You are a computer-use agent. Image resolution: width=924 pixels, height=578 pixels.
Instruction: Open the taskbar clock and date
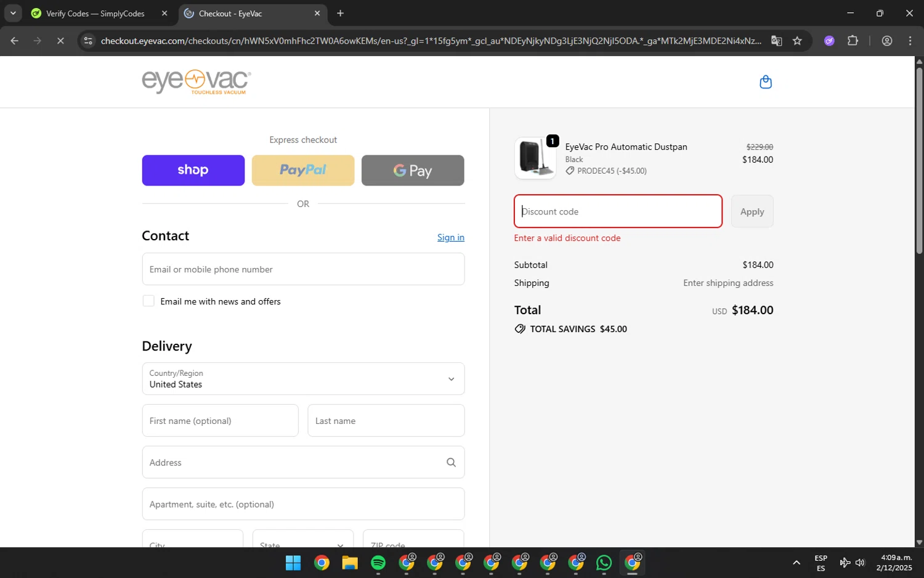tap(894, 563)
